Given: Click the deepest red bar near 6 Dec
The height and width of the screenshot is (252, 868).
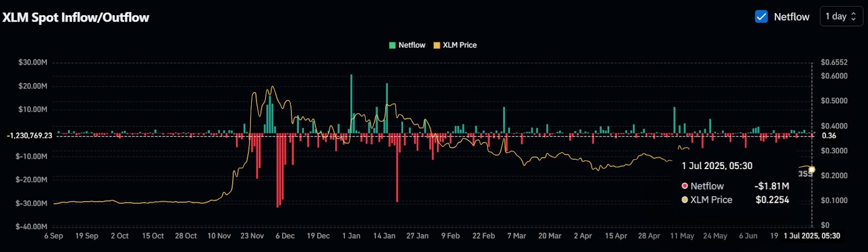Looking at the screenshot, I should coord(278,171).
